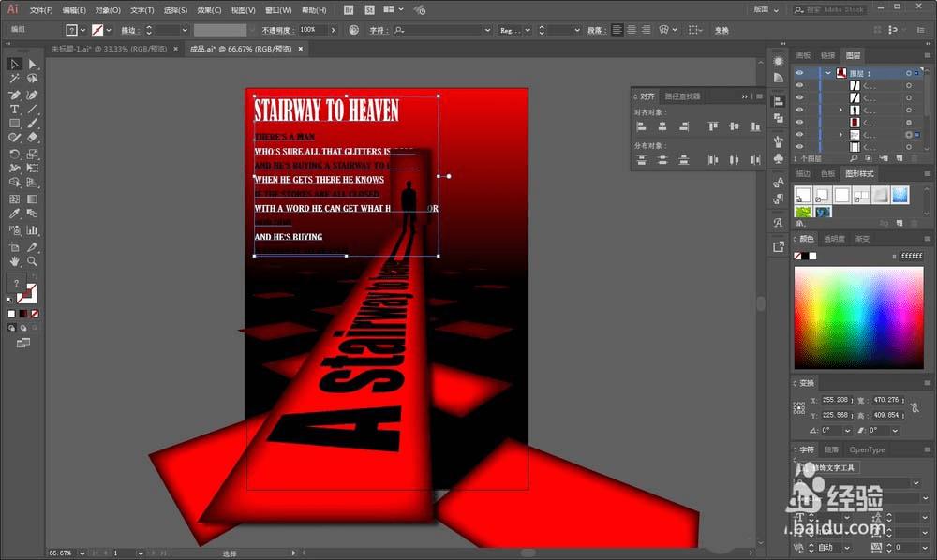Switch to the 路径查找器 panel tab

point(682,96)
